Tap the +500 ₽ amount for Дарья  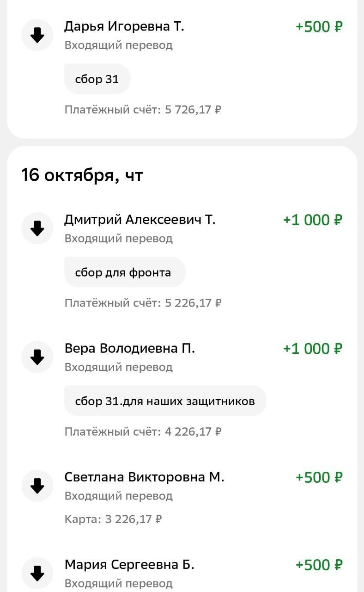coord(319,27)
